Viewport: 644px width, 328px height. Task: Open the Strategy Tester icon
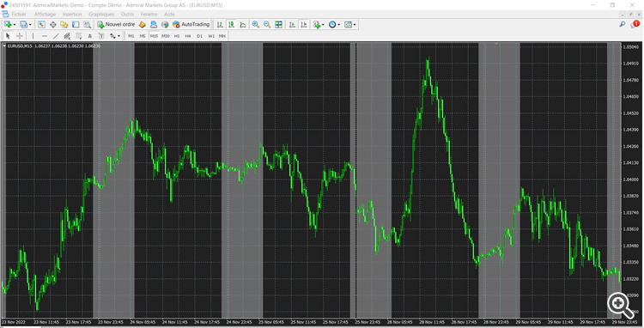pos(87,25)
